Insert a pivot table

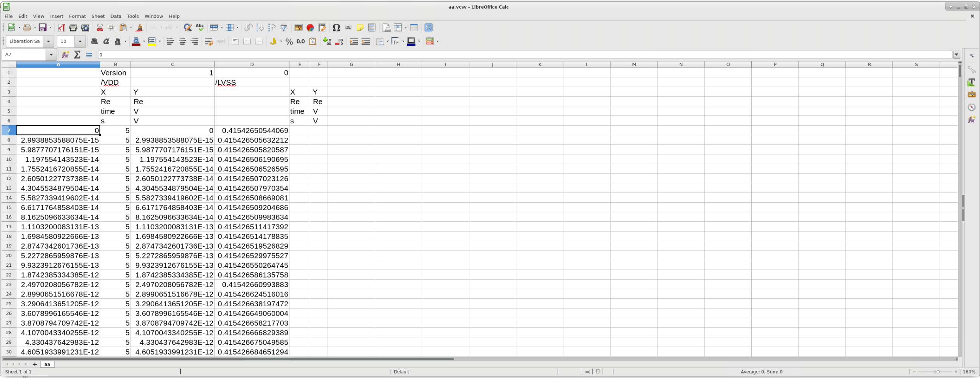pyautogui.click(x=322, y=28)
